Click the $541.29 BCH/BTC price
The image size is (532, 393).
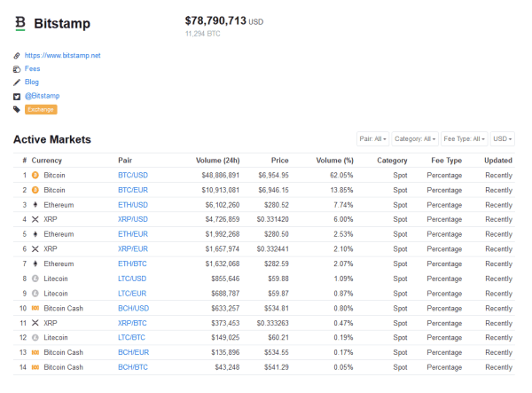point(277,367)
